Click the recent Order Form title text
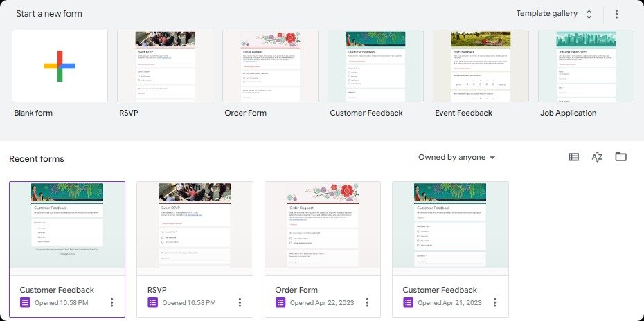644x321 pixels. point(296,290)
